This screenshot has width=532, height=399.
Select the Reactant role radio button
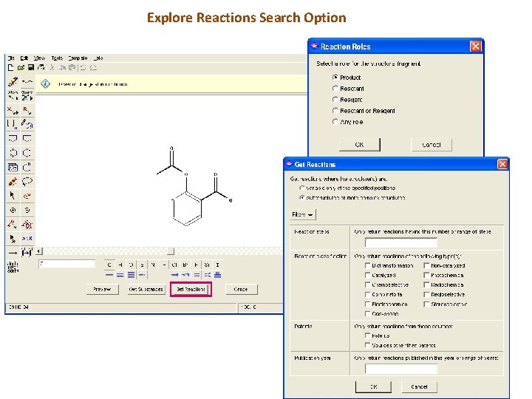[335, 89]
